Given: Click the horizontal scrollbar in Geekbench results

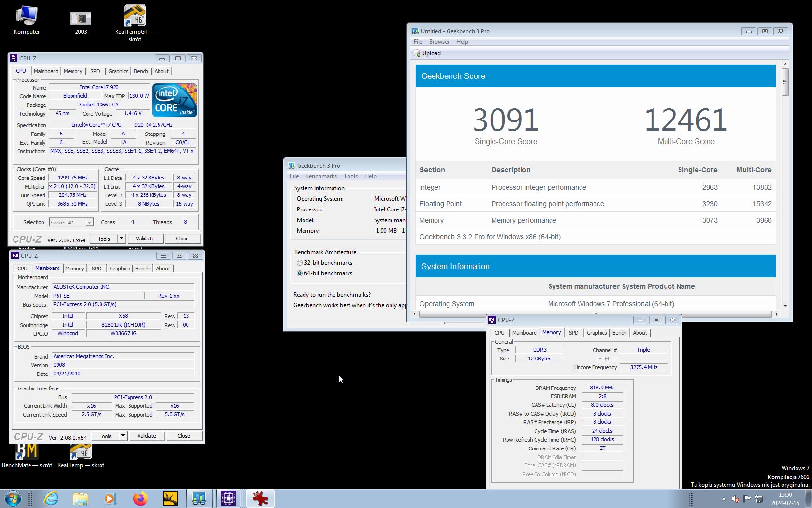Looking at the screenshot, I should point(595,314).
